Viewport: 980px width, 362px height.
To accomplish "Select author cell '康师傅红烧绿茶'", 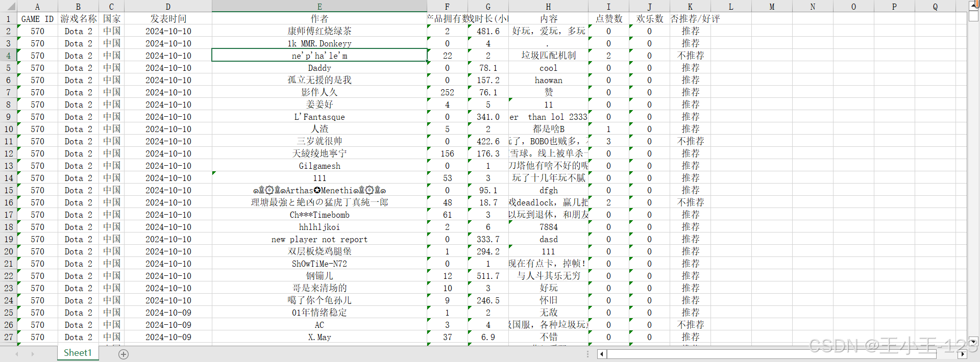I will click(320, 31).
